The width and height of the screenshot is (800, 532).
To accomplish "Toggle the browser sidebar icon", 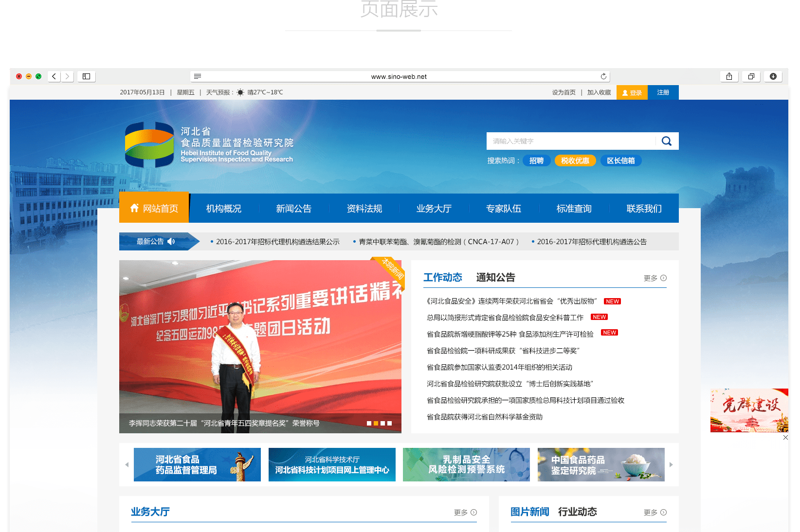I will click(x=86, y=76).
